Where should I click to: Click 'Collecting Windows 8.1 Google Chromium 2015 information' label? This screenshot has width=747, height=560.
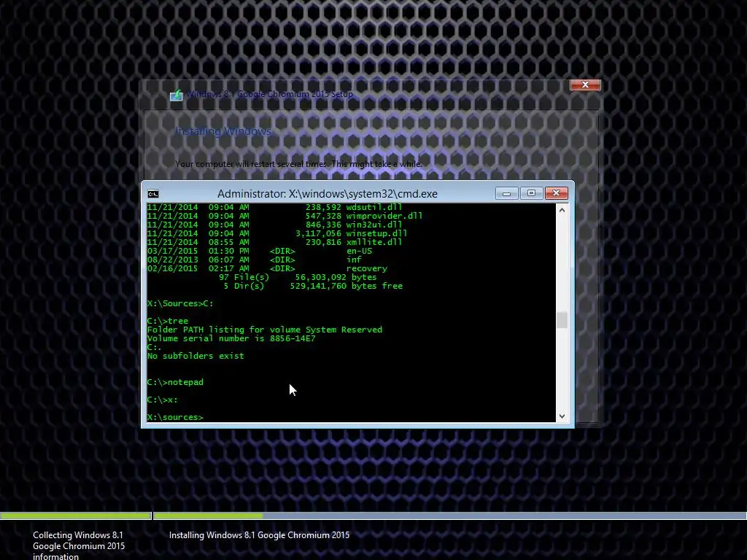(x=79, y=545)
